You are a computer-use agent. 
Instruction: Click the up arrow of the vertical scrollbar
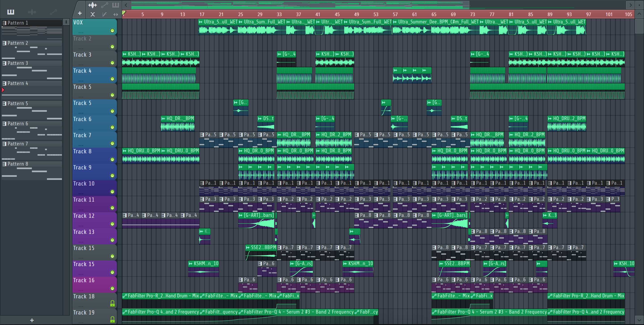[639, 14]
